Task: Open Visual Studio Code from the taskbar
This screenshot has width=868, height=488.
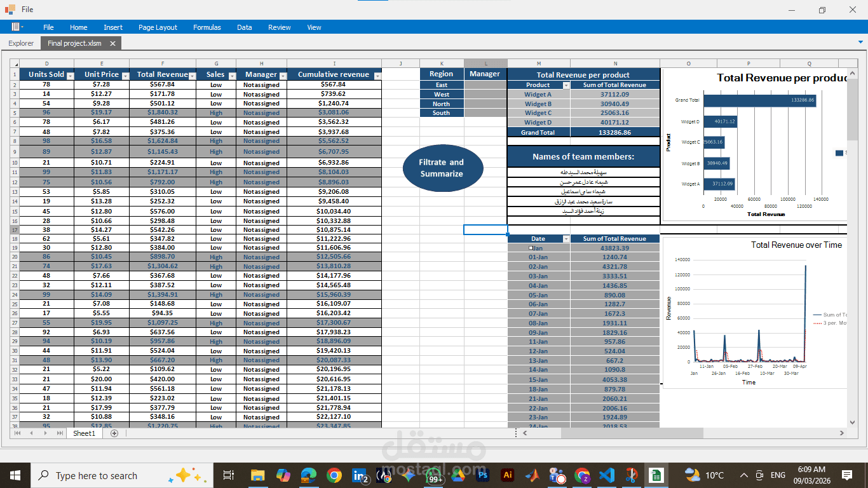Action: tap(607, 475)
